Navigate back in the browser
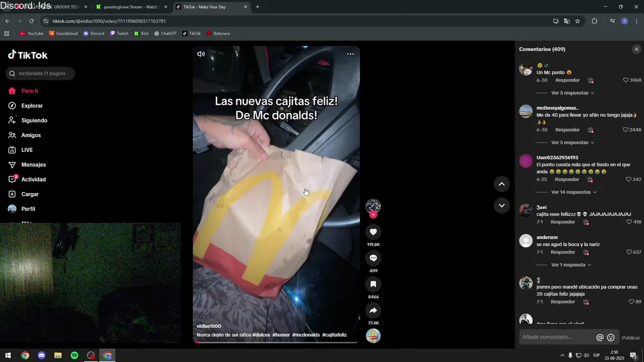644x362 pixels. pos(7,21)
